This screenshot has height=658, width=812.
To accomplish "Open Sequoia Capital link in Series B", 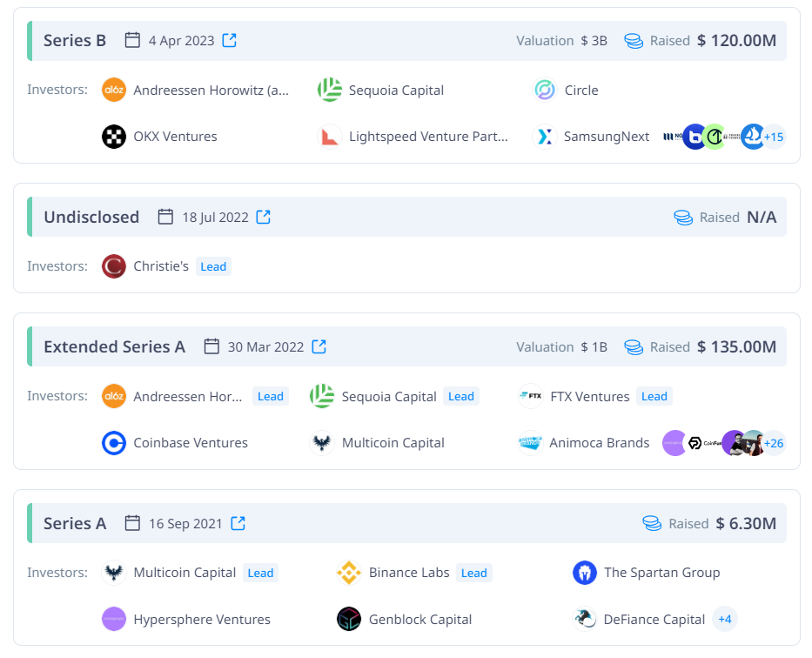I will pos(396,91).
